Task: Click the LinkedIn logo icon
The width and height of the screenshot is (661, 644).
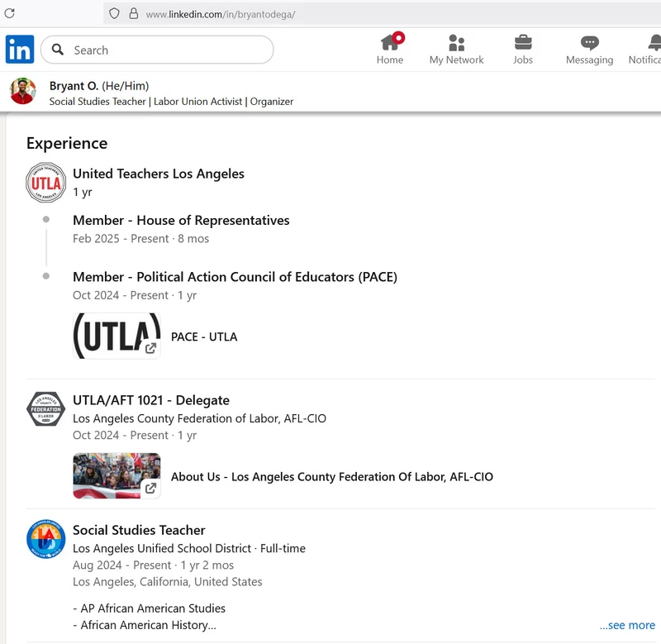Action: pyautogui.click(x=20, y=50)
